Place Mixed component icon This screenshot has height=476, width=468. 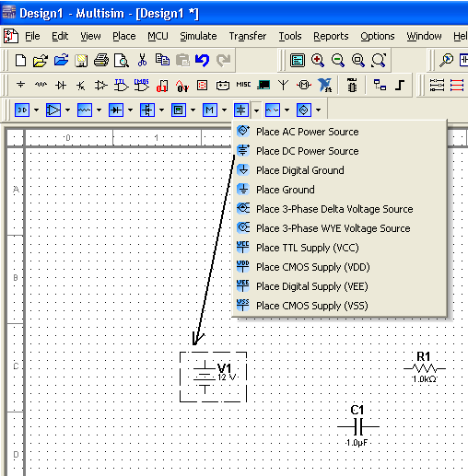tap(182, 86)
